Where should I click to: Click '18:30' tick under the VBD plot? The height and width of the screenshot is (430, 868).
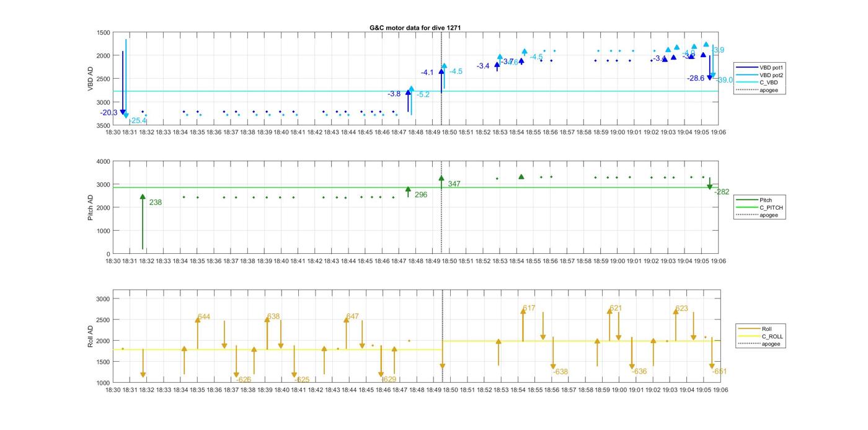(x=113, y=132)
